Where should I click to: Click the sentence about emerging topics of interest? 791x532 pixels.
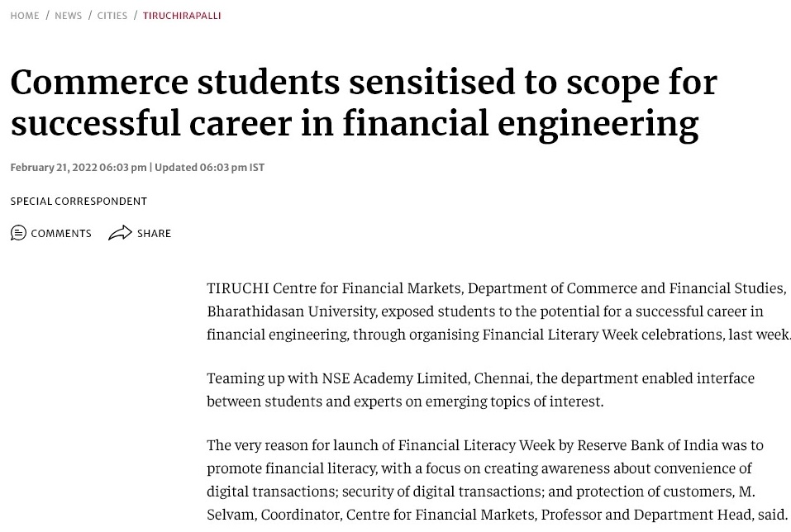(405, 401)
